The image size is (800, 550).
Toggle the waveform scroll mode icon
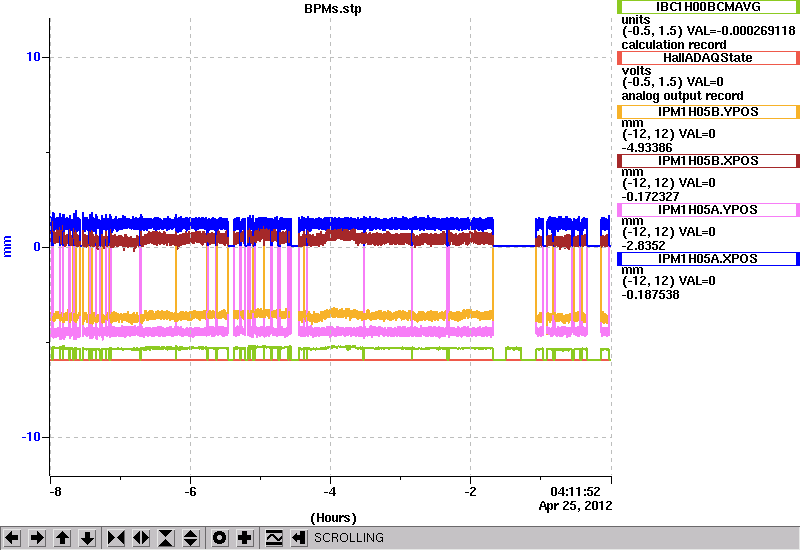(x=274, y=538)
